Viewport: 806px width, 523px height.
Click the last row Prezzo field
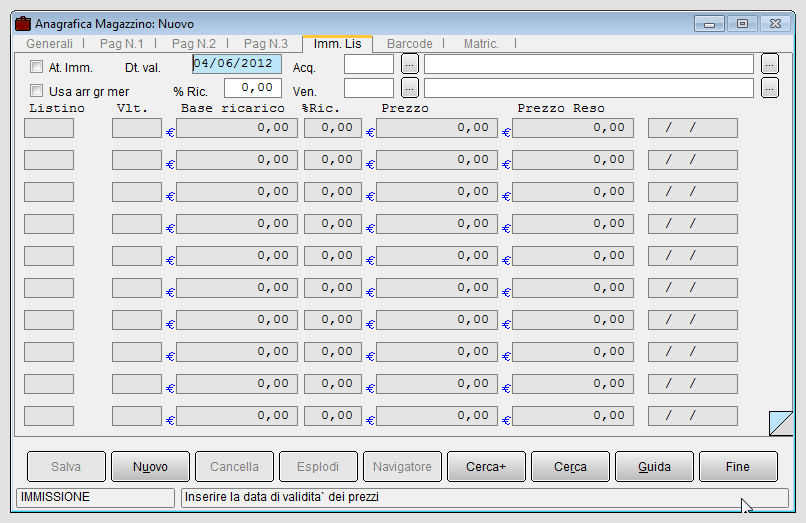[437, 416]
